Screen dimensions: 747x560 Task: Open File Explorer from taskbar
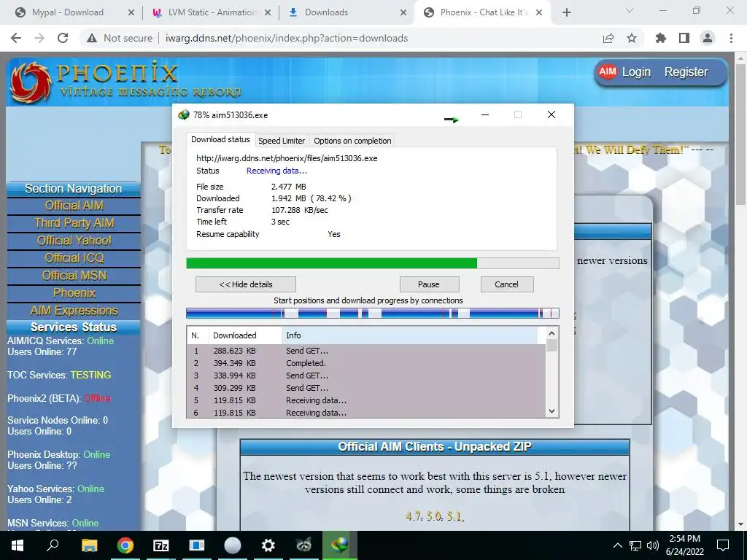point(89,545)
